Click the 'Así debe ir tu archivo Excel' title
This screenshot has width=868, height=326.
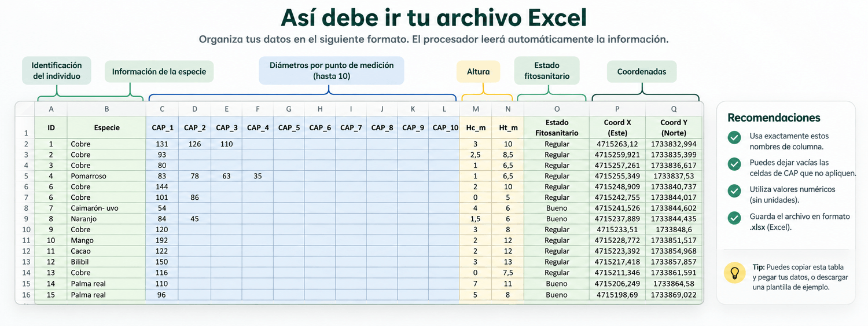point(434,17)
